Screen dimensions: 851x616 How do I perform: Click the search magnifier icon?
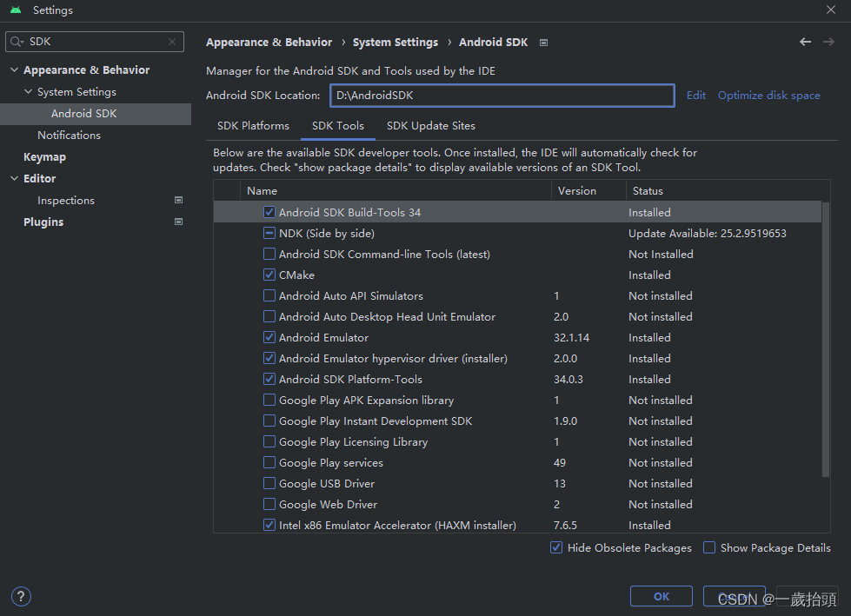point(17,42)
